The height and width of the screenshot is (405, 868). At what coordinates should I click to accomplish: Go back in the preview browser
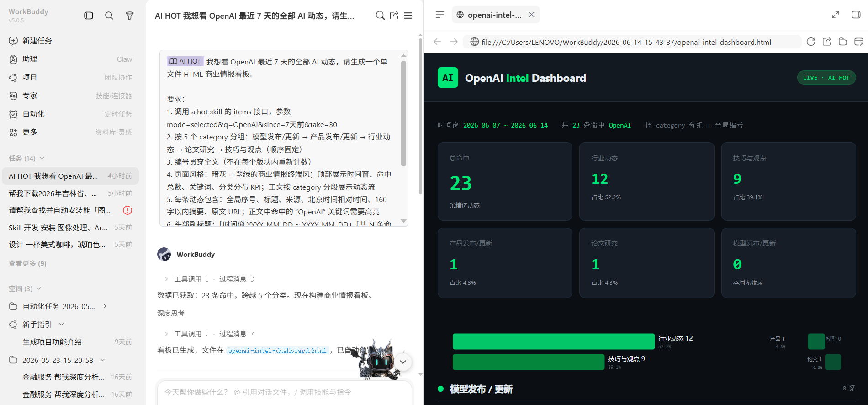(x=437, y=42)
